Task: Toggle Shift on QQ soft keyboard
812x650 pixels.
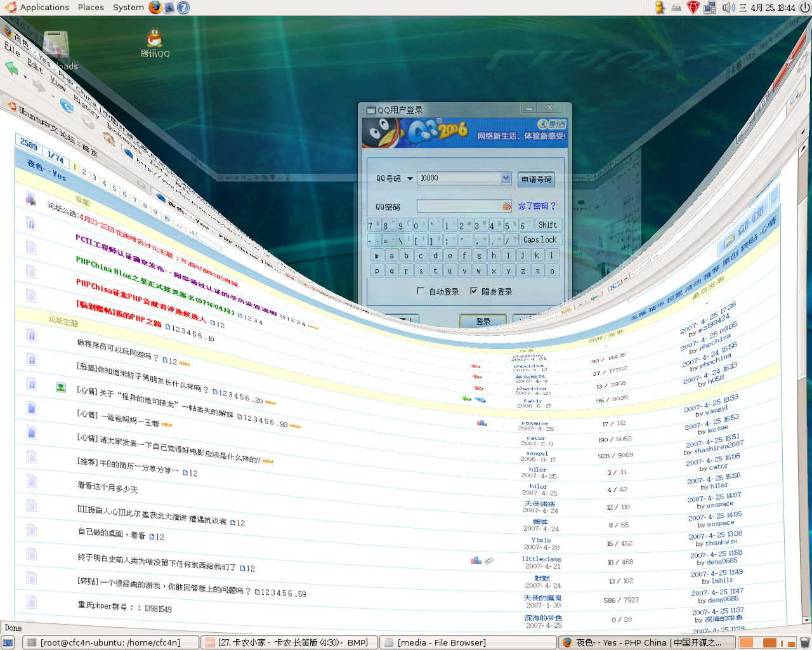Action: click(x=547, y=225)
